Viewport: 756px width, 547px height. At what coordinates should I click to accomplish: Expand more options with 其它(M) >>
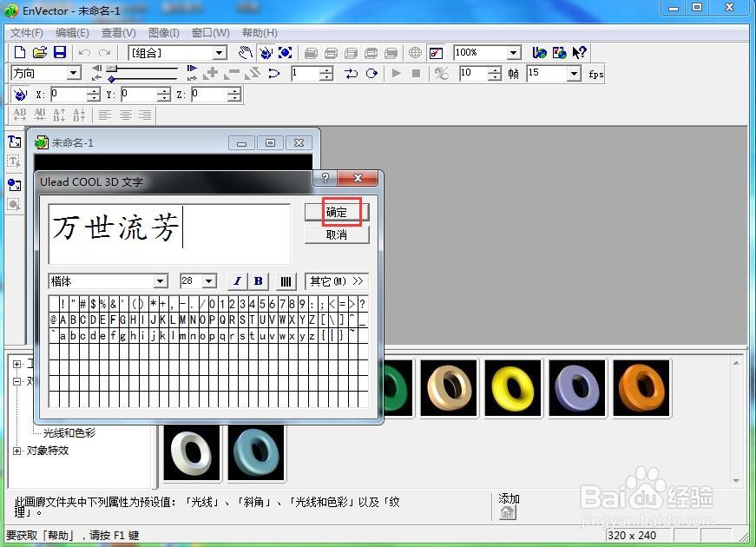click(337, 281)
